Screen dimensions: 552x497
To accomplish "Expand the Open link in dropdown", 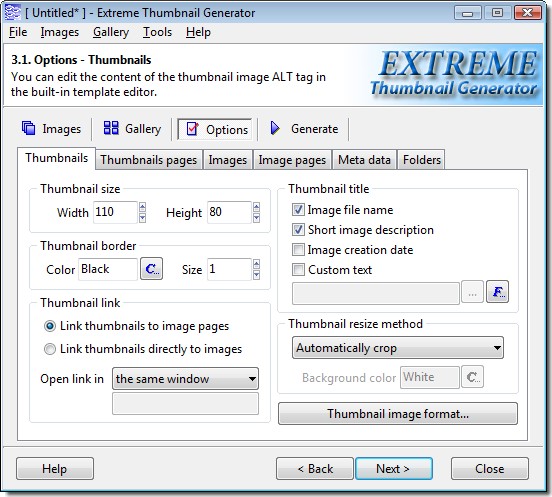I will click(x=185, y=379).
